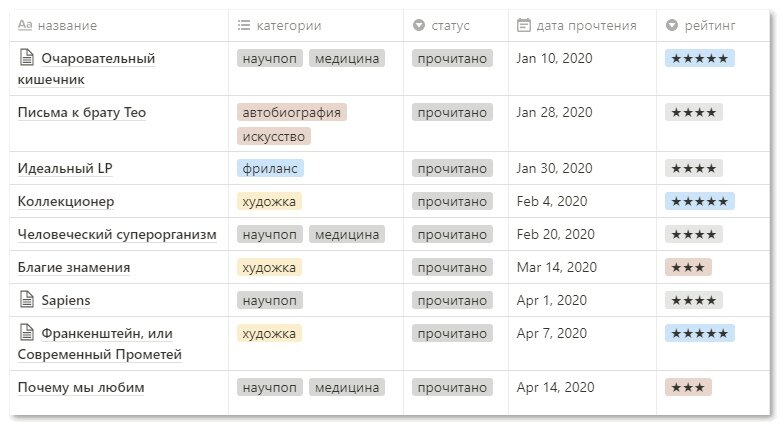Screen dimensions: 781x426
Task: Click the page icon beside Очаровательный кишечник
Action: (27, 59)
